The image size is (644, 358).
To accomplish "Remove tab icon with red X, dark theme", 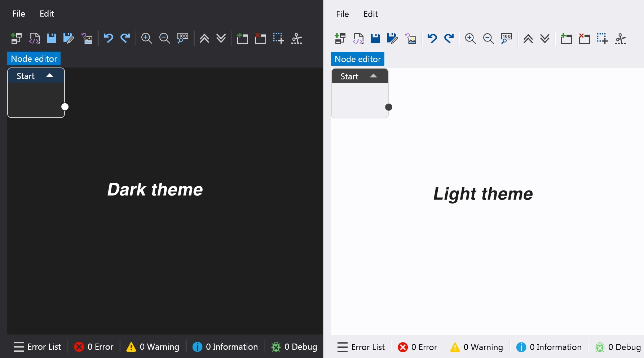I will click(260, 38).
